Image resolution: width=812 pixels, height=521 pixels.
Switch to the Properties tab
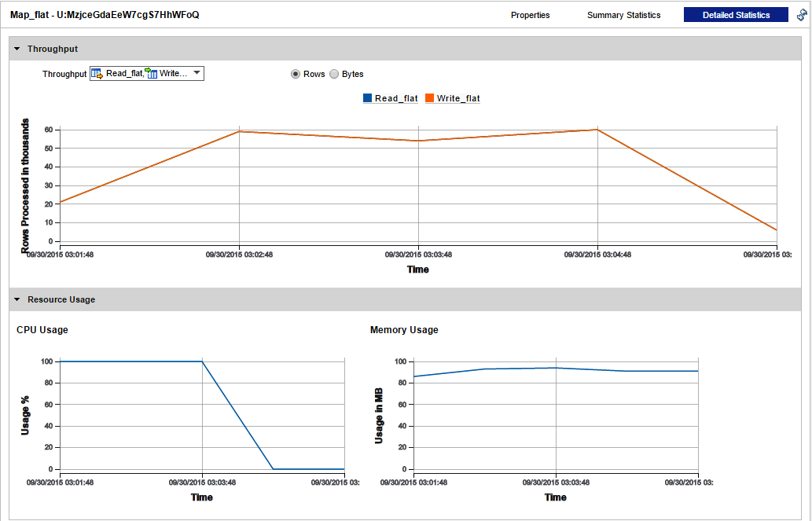[x=530, y=15]
